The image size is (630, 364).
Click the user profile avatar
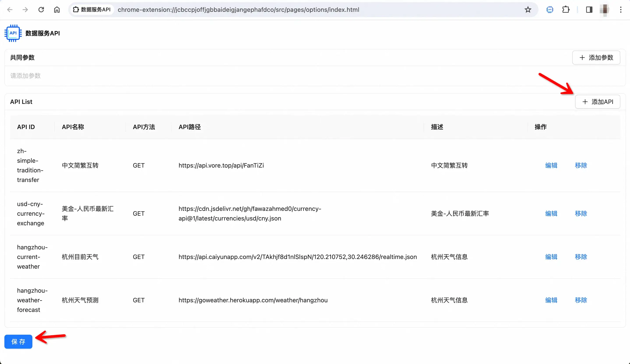click(x=605, y=10)
